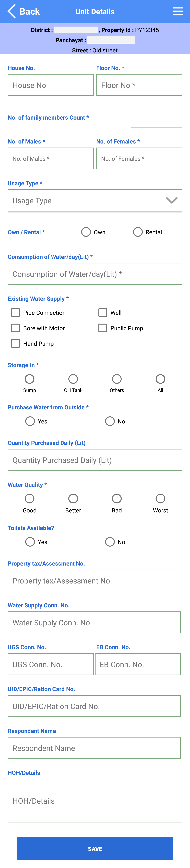190x868 pixels.
Task: Tick the Bore with Motor checkbox
Action: pos(15,328)
